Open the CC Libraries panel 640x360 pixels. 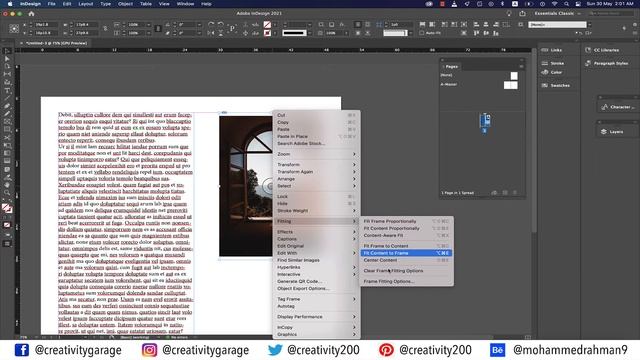(x=602, y=50)
